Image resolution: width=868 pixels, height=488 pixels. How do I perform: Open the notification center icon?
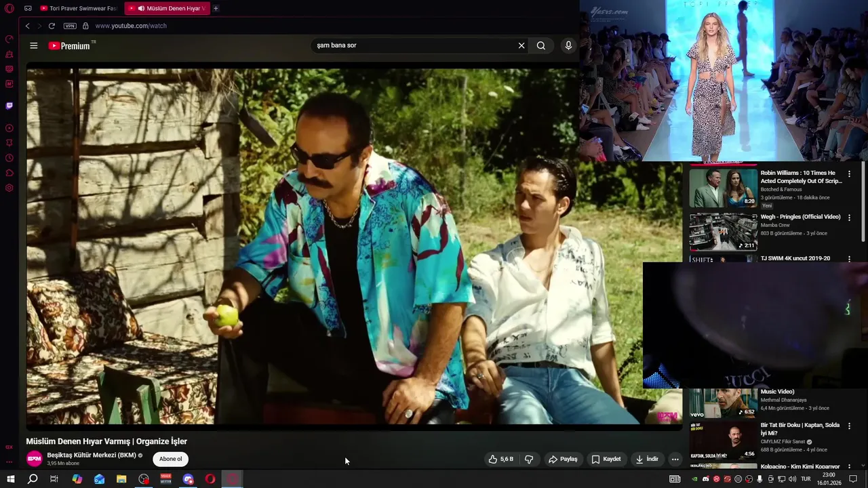pos(853,479)
